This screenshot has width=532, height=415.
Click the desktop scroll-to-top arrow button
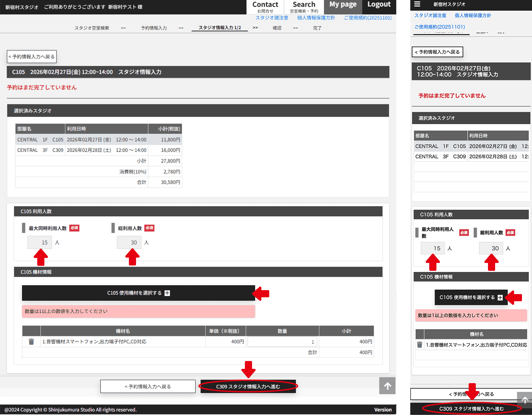(387, 386)
